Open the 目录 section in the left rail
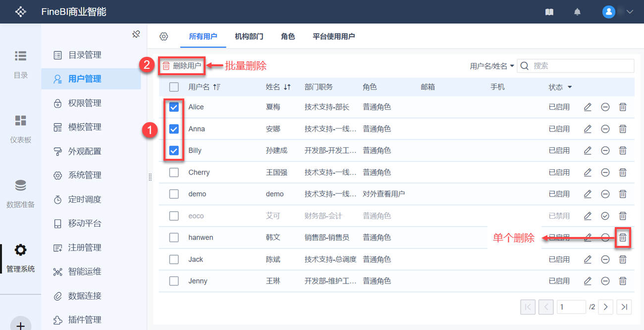The image size is (644, 330). 20,64
